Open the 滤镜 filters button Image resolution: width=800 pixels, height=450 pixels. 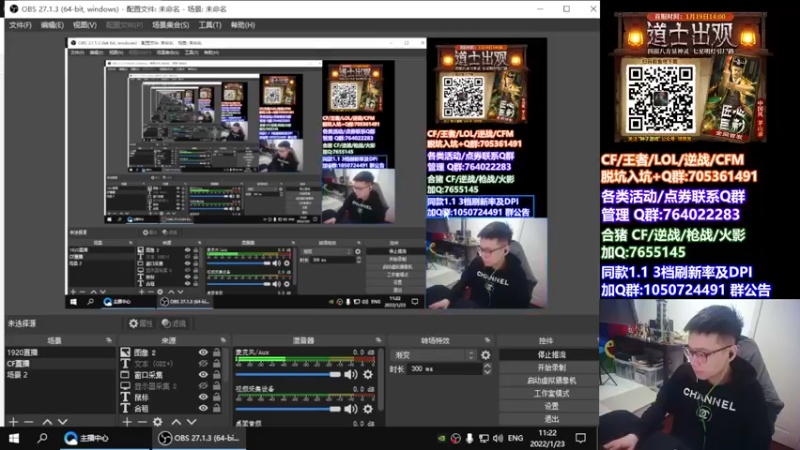pos(174,323)
